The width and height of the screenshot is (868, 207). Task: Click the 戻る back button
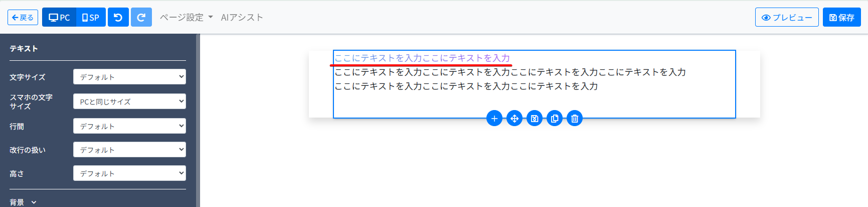[23, 18]
